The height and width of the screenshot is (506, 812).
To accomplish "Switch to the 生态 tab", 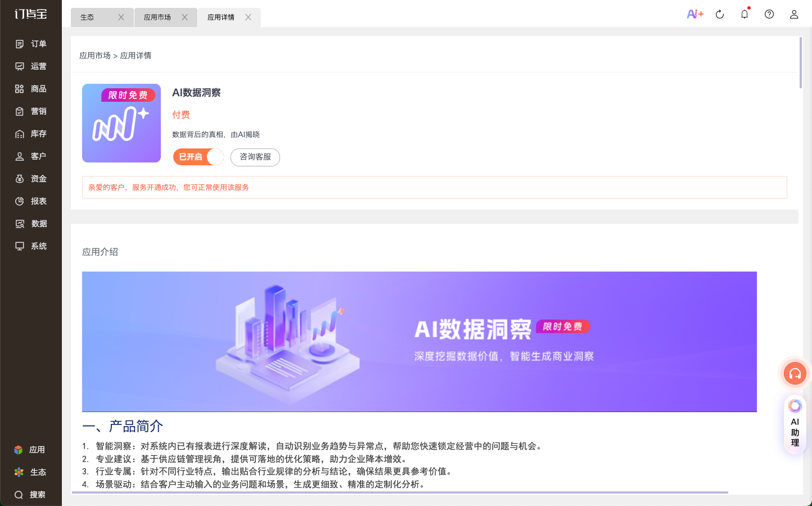I will [88, 17].
